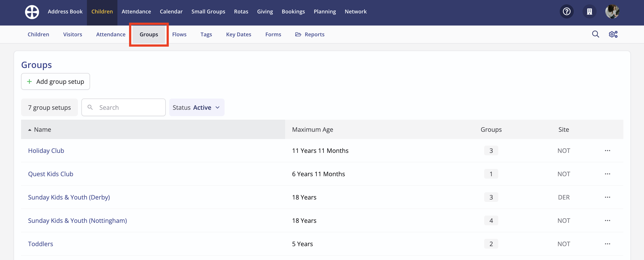
Task: Open the Small Groups module menu
Action: 208,11
